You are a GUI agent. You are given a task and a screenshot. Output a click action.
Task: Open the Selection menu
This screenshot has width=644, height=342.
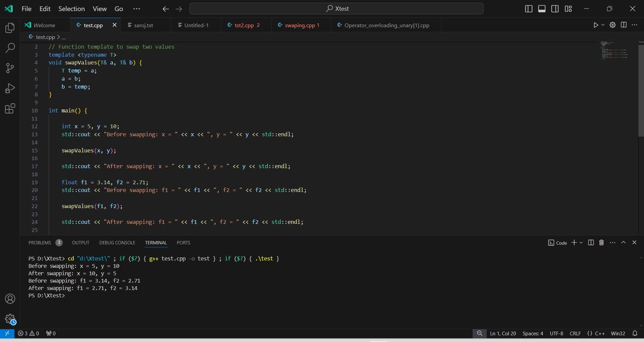(x=71, y=9)
